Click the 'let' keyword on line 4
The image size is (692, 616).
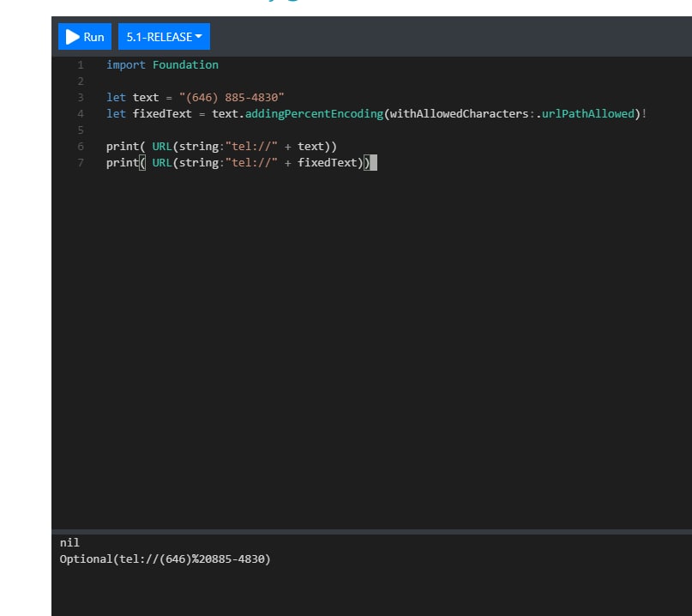pyautogui.click(x=116, y=114)
